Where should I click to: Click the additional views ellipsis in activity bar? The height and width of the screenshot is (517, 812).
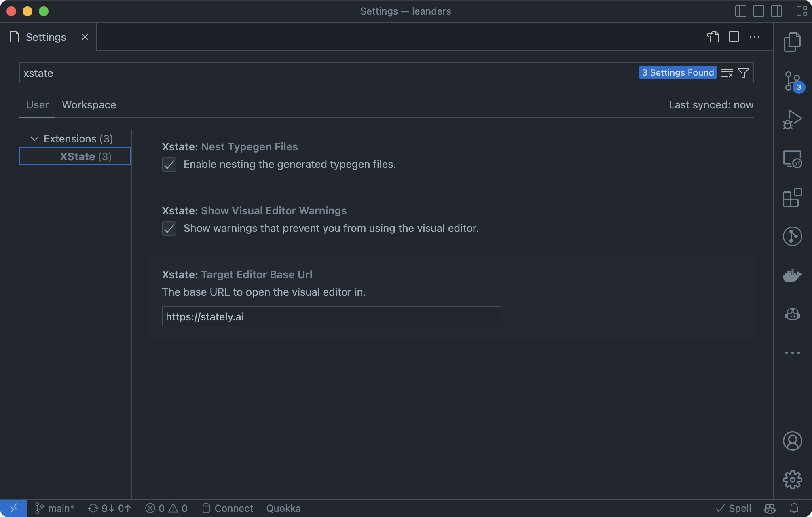pyautogui.click(x=793, y=352)
